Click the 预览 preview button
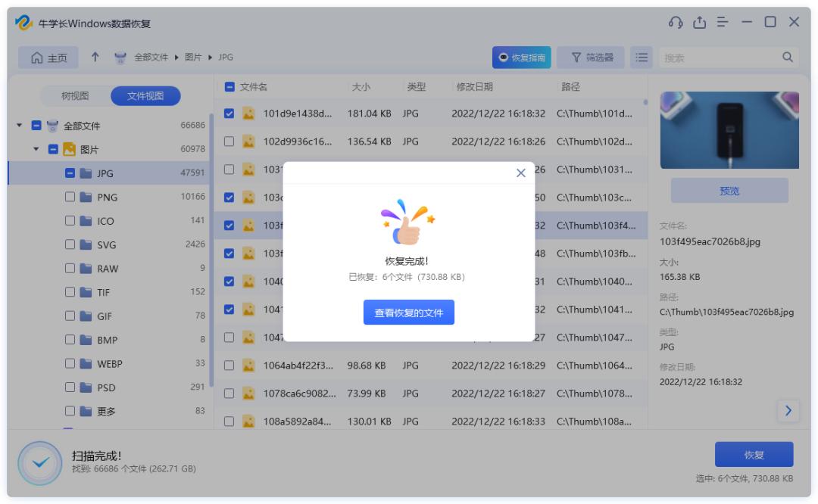Screen dimensions: 818x504 (729, 191)
